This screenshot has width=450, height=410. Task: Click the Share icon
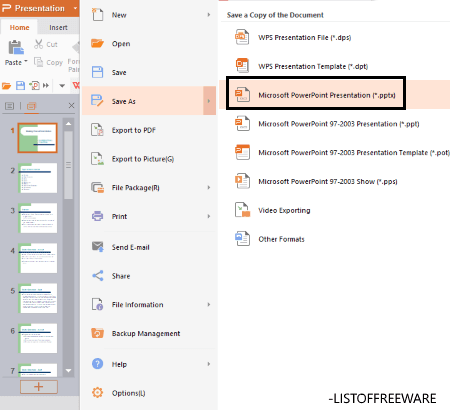(x=98, y=275)
